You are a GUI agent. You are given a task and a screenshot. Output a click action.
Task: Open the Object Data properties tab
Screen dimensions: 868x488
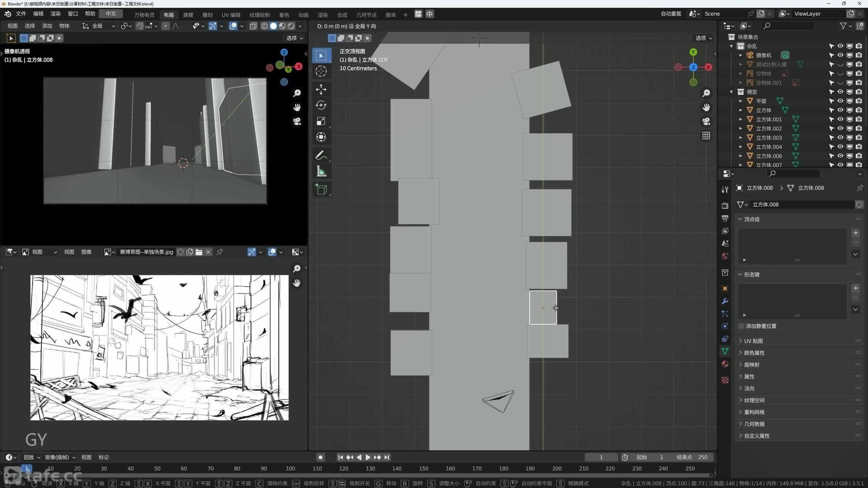(x=725, y=351)
